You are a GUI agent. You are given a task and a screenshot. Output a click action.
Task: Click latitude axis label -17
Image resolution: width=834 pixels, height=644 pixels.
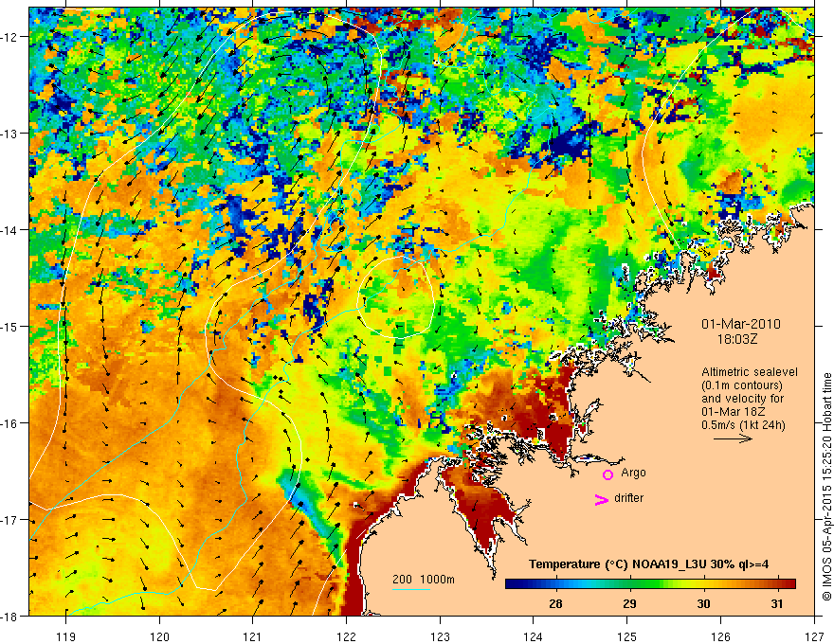click(x=11, y=519)
